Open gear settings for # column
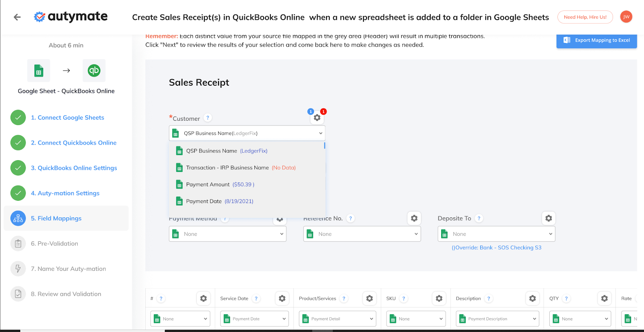 click(204, 299)
